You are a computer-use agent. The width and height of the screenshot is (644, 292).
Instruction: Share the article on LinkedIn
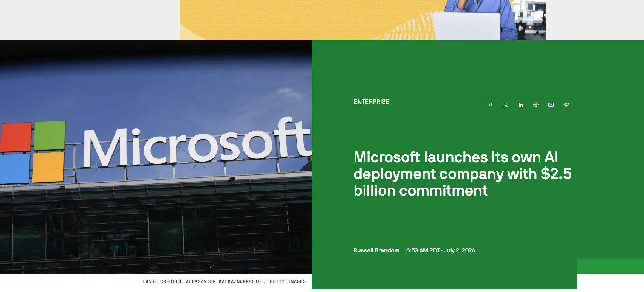click(521, 105)
